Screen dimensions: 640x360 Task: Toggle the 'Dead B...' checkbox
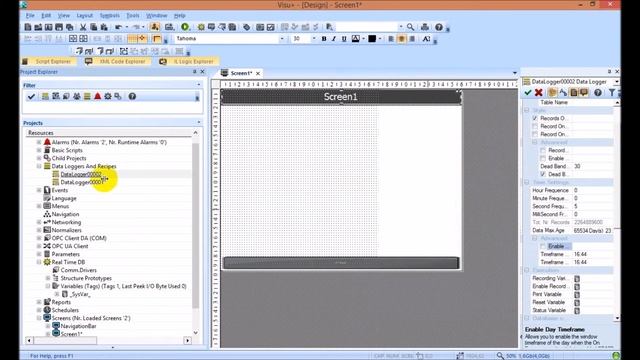[x=543, y=174]
